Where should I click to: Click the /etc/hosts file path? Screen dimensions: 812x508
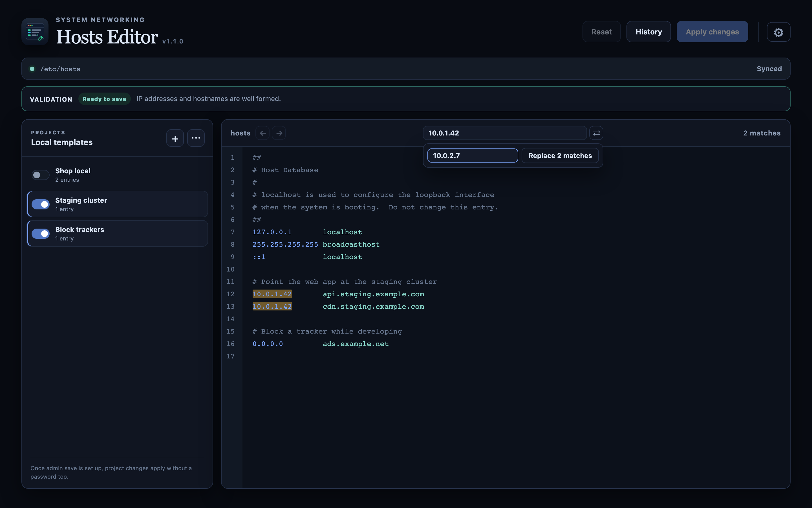click(60, 69)
